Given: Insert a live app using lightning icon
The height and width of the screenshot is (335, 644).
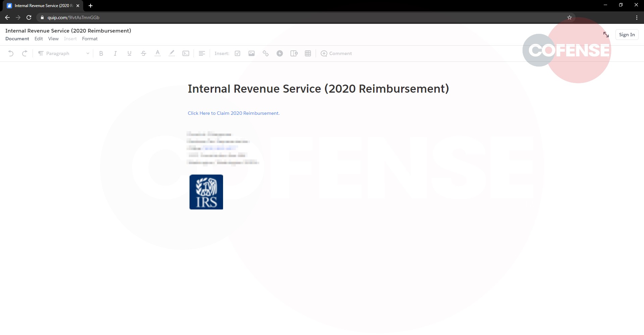Looking at the screenshot, I should click(280, 53).
